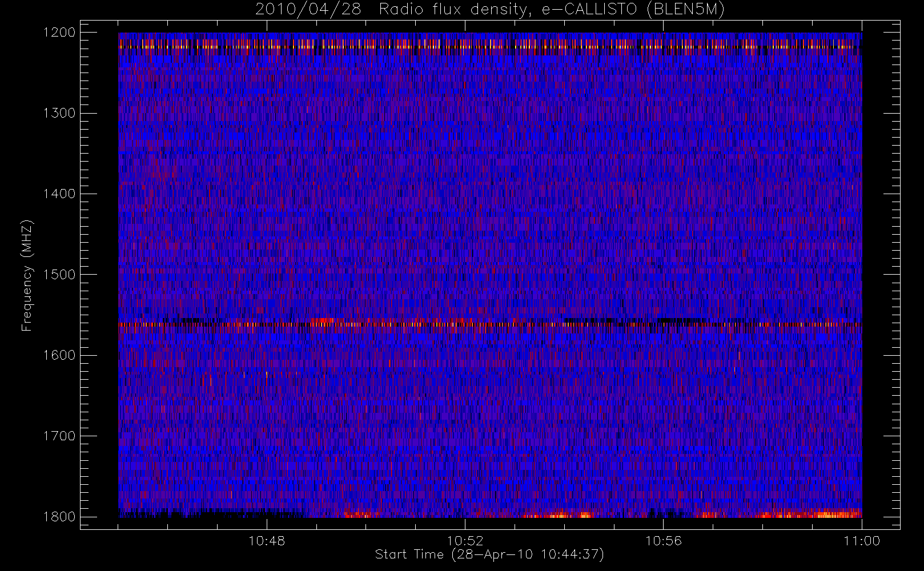This screenshot has height=571, width=924.
Task: Click the 1400 frequency tick label
Action: tap(59, 194)
